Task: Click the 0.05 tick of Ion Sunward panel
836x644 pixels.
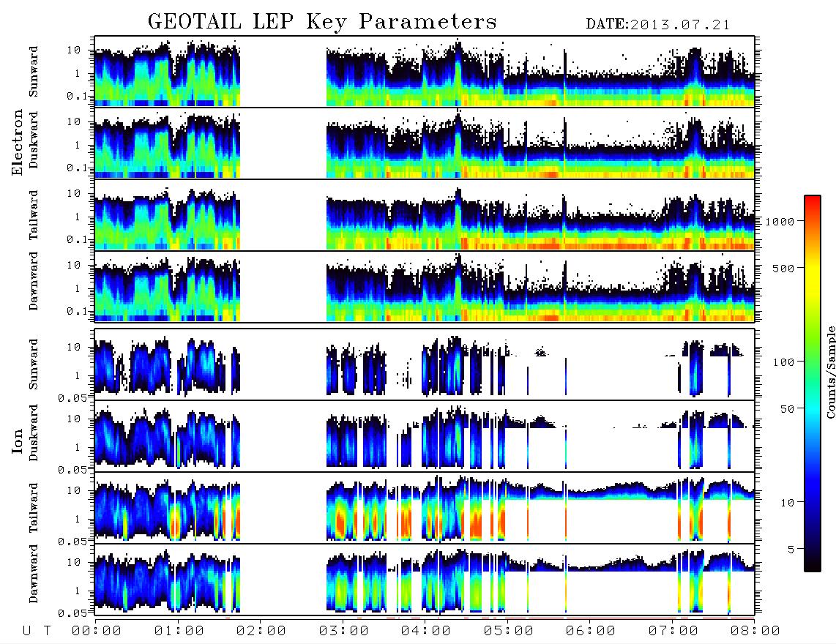Action: (x=72, y=397)
